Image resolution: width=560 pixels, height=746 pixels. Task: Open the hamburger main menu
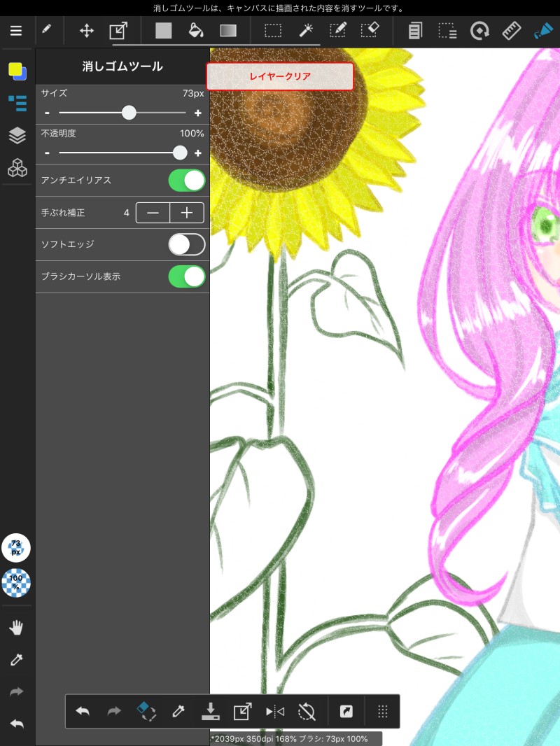[16, 31]
